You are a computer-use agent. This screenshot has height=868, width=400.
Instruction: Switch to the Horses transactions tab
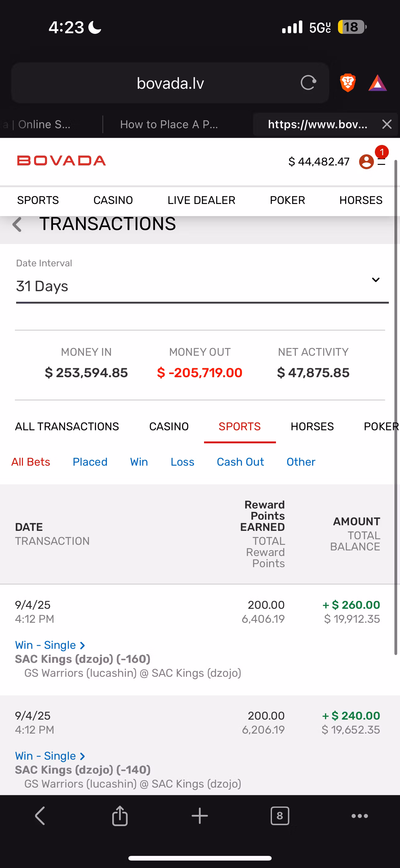tap(312, 427)
